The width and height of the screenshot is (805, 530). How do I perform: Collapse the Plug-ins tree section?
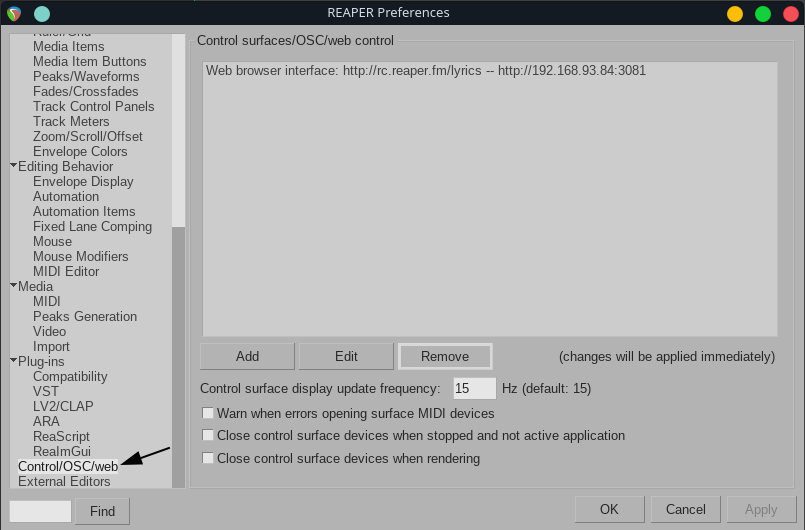(x=13, y=361)
